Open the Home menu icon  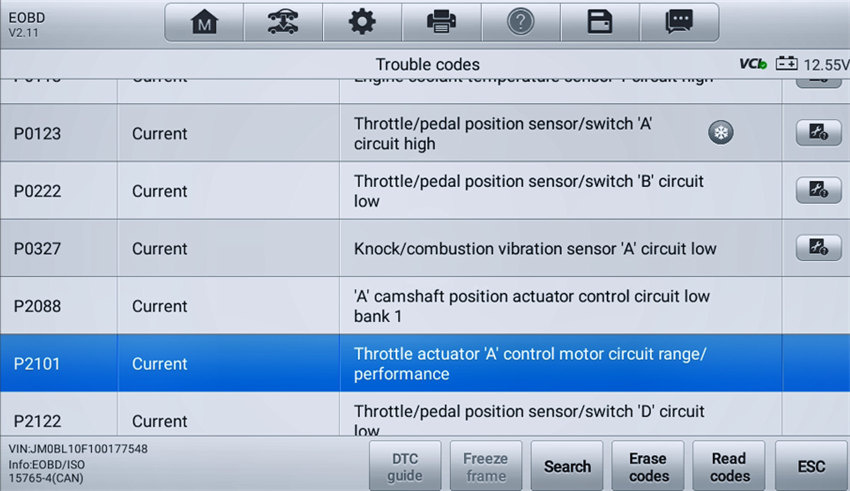(204, 22)
